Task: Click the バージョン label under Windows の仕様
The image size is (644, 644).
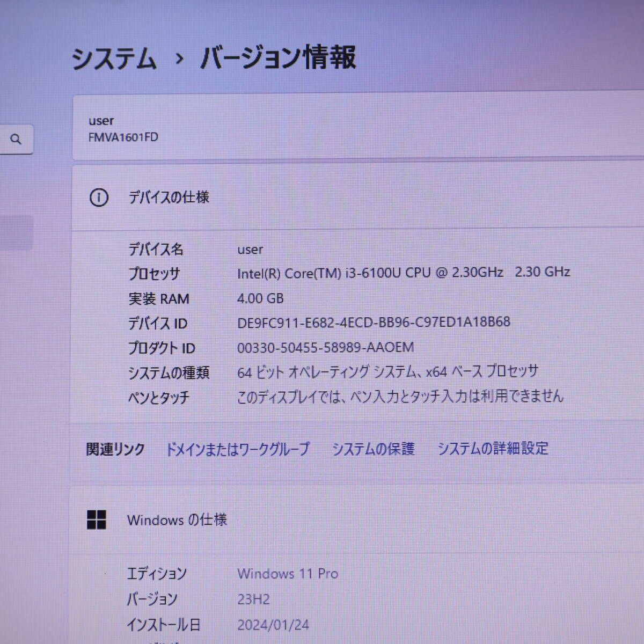Action: point(152,599)
